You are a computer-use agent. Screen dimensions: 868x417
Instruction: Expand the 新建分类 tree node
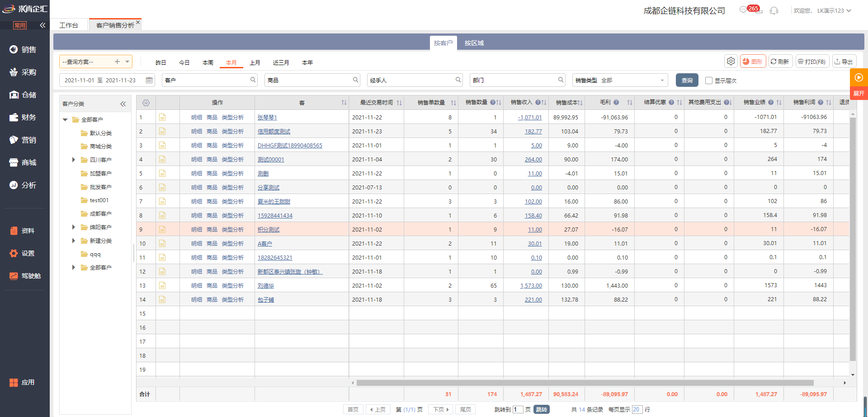tap(74, 241)
